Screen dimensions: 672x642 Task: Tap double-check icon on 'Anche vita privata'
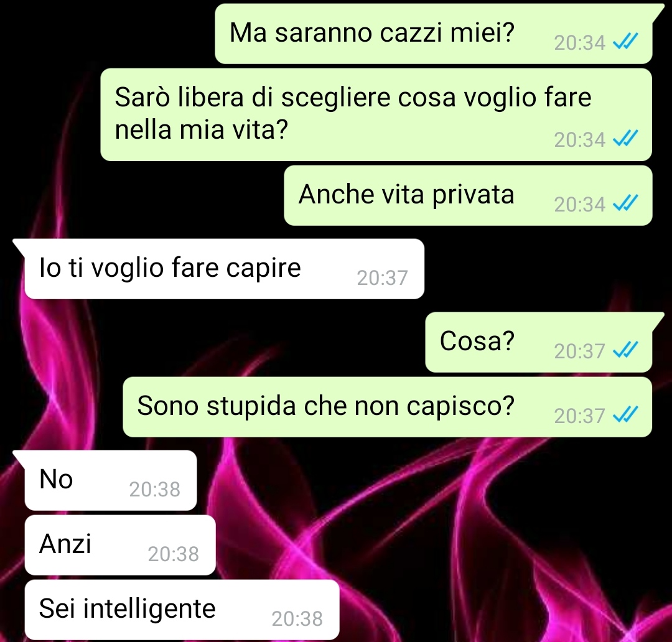[x=625, y=203]
